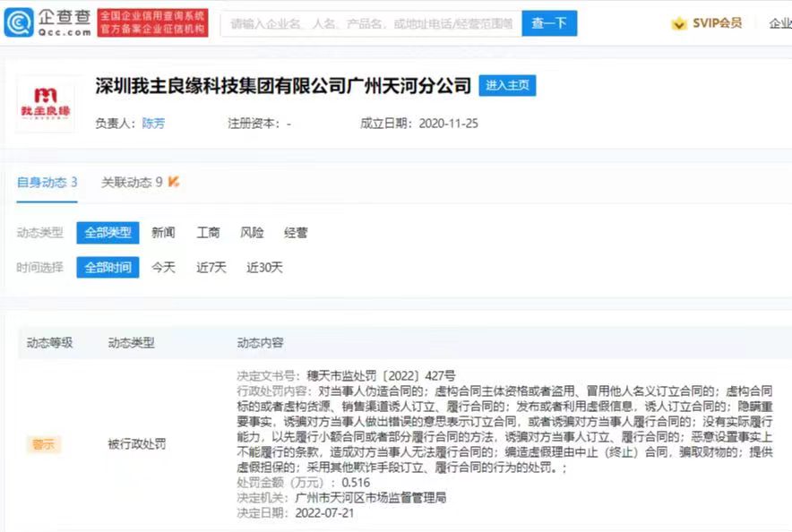This screenshot has height=532, width=792.
Task: Open responsible person 陈芳 link
Action: (153, 124)
